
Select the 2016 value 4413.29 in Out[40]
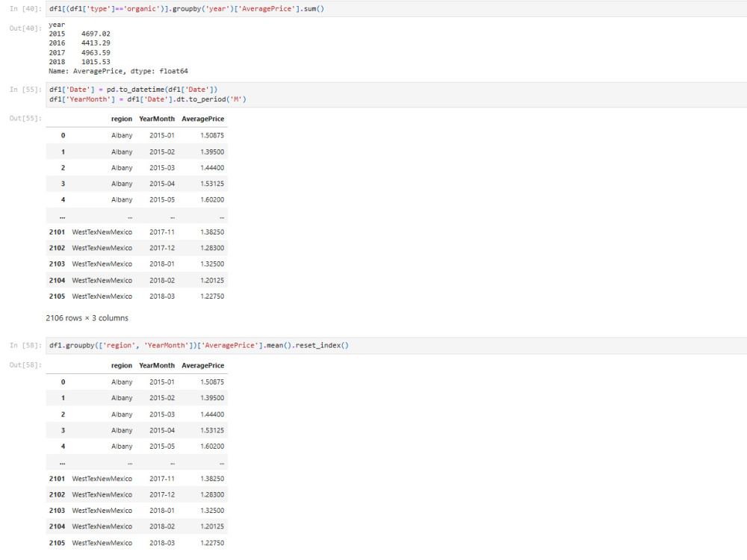[x=96, y=43]
